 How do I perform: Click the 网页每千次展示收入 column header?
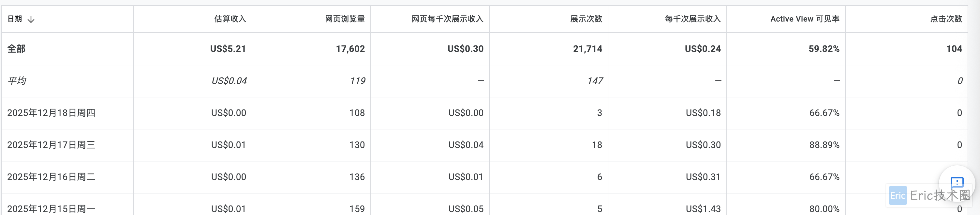point(447,19)
